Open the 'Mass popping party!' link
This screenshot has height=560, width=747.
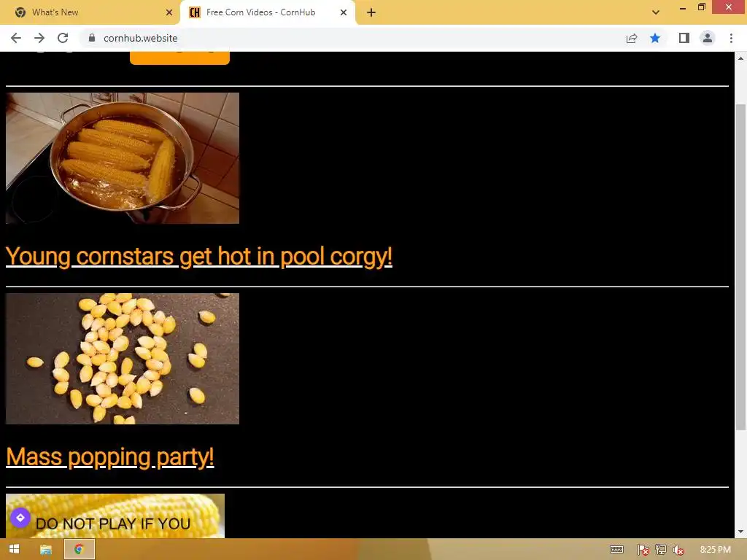pos(109,457)
